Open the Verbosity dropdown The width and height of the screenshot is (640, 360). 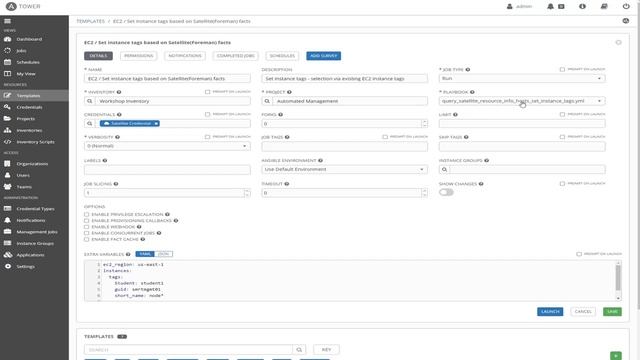[167, 146]
